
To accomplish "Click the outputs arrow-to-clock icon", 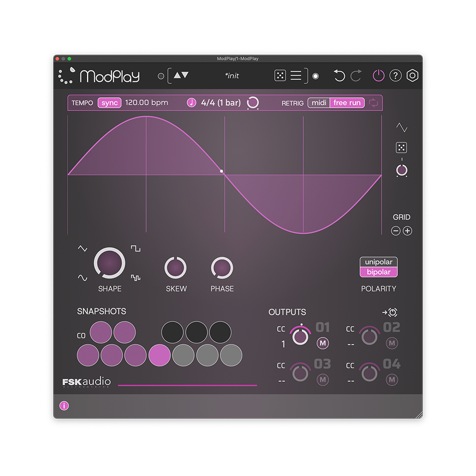I will coord(390,312).
